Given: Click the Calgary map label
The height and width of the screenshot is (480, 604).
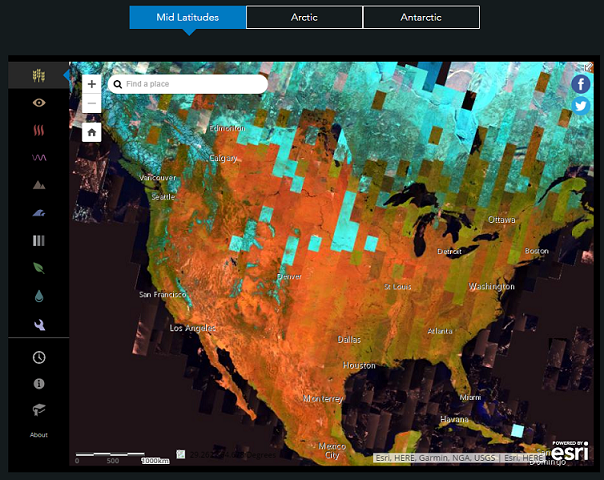Looking at the screenshot, I should (223, 158).
